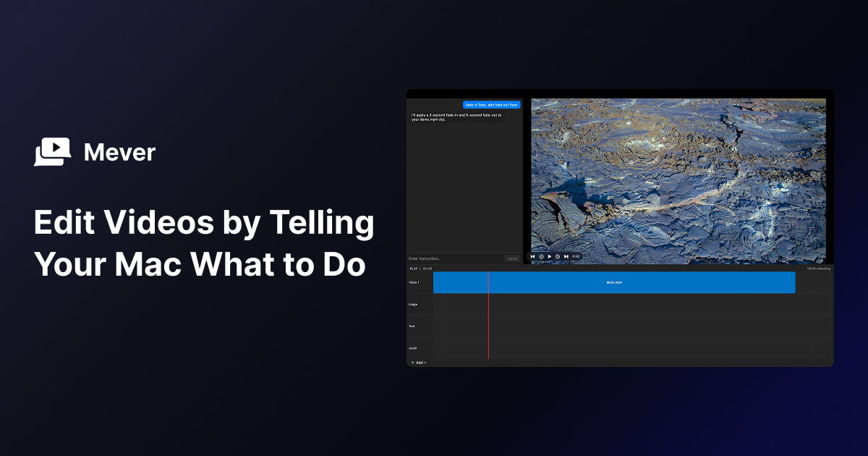Jump to the end of the video
This screenshot has height=456, width=868.
click(566, 256)
